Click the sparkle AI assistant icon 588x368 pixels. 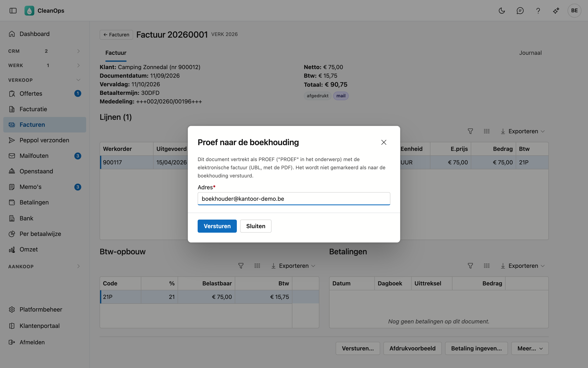click(556, 10)
